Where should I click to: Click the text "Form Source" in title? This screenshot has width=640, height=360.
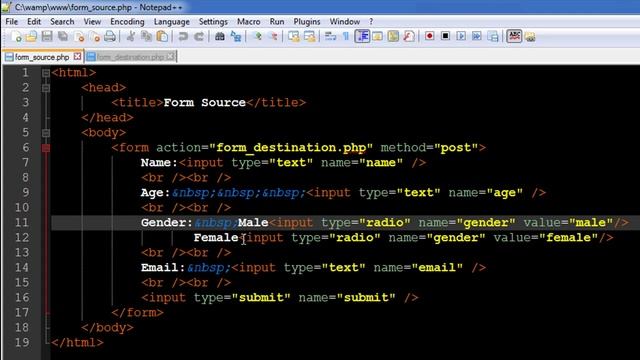coord(204,102)
